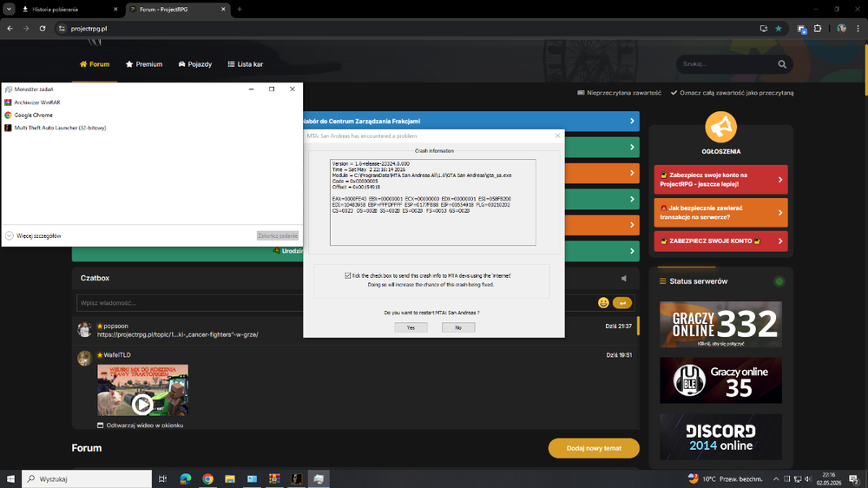Show hidden tray icons chevron
This screenshot has width=868, height=488.
[776, 479]
